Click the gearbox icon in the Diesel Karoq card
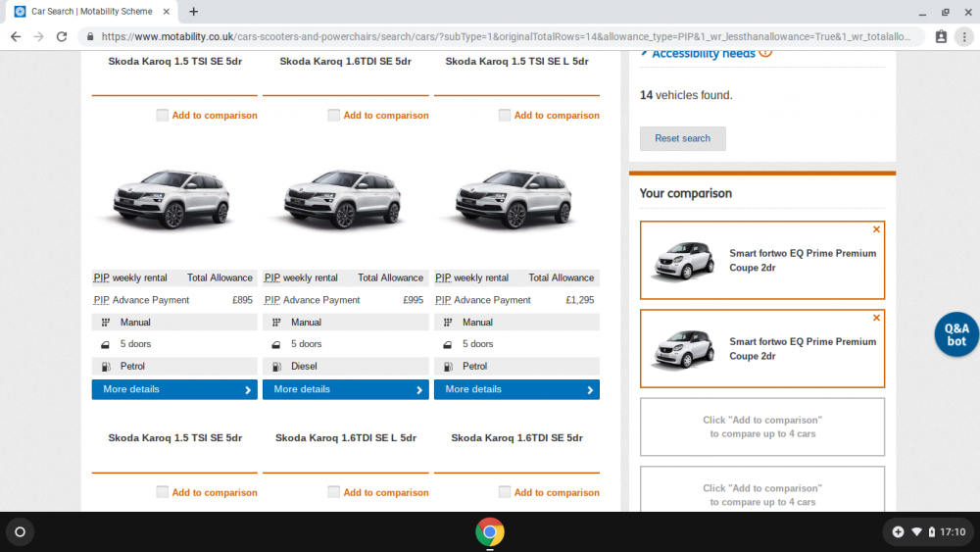This screenshot has height=552, width=980. point(276,323)
